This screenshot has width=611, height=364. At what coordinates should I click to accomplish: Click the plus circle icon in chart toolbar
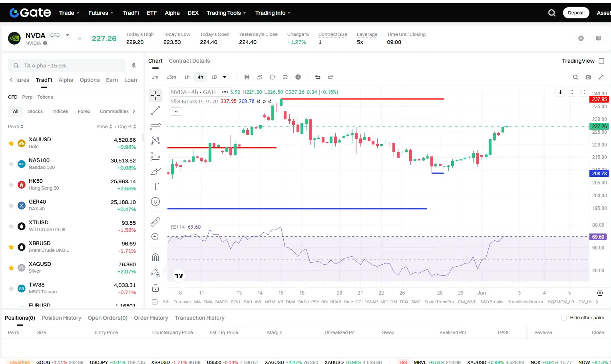click(x=298, y=77)
